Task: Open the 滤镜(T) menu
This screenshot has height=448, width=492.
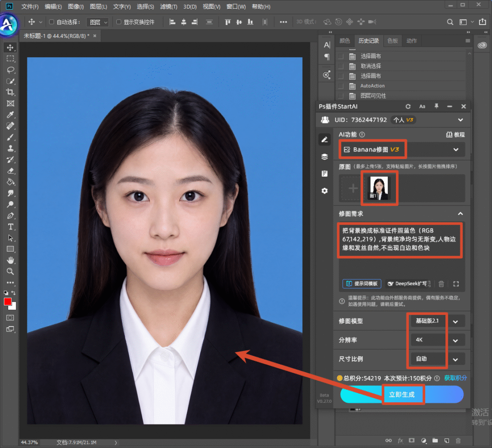Action: (x=169, y=7)
